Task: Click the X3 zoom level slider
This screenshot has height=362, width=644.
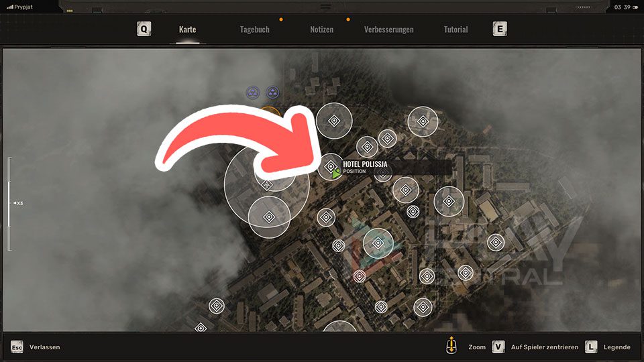Action: tap(9, 203)
